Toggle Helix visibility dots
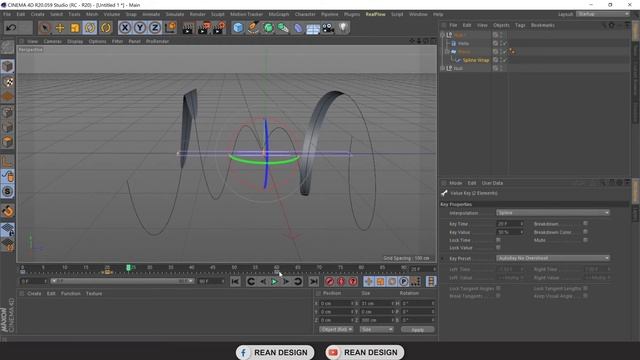640x360 pixels. (x=501, y=43)
